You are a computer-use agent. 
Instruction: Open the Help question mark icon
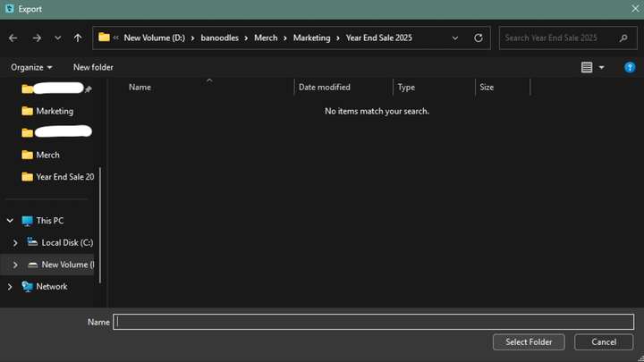click(x=630, y=67)
